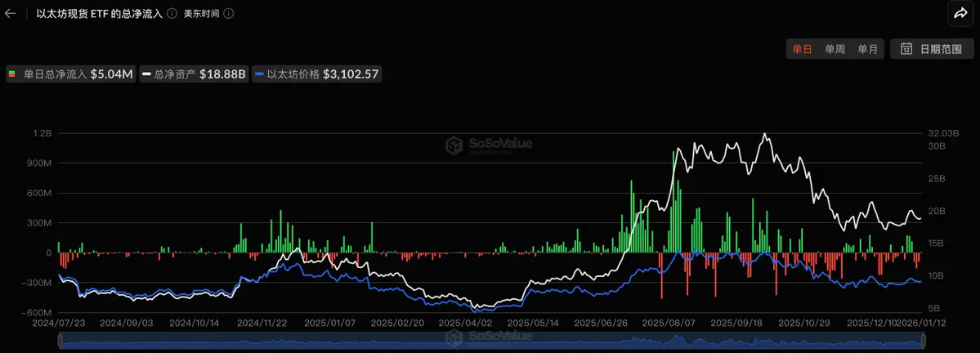This screenshot has height=353, width=980.
Task: Click the 2025/06/26 x-axis date label
Action: coord(599,324)
